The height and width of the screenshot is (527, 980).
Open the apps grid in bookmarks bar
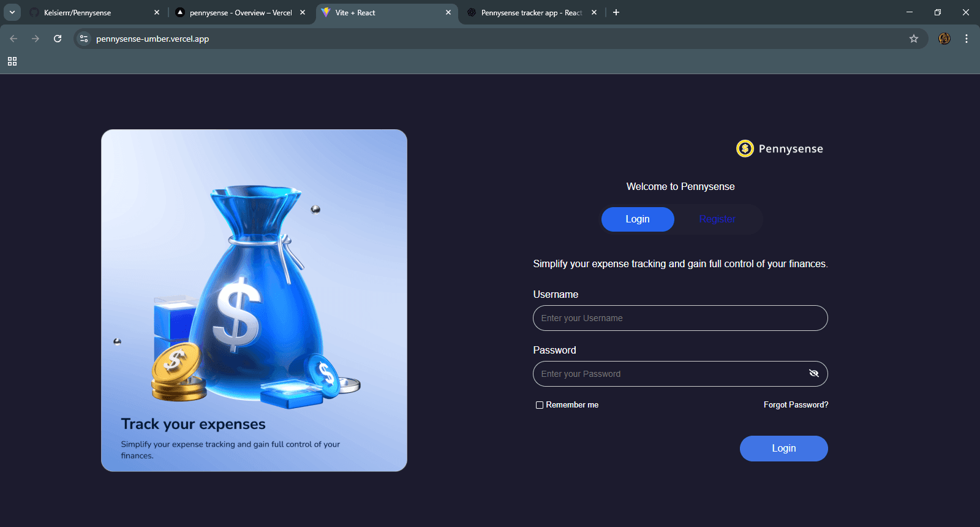pyautogui.click(x=12, y=61)
